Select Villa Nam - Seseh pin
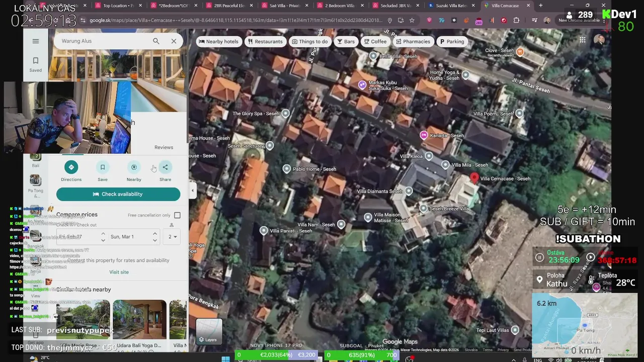This screenshot has width=644, height=362. click(341, 224)
